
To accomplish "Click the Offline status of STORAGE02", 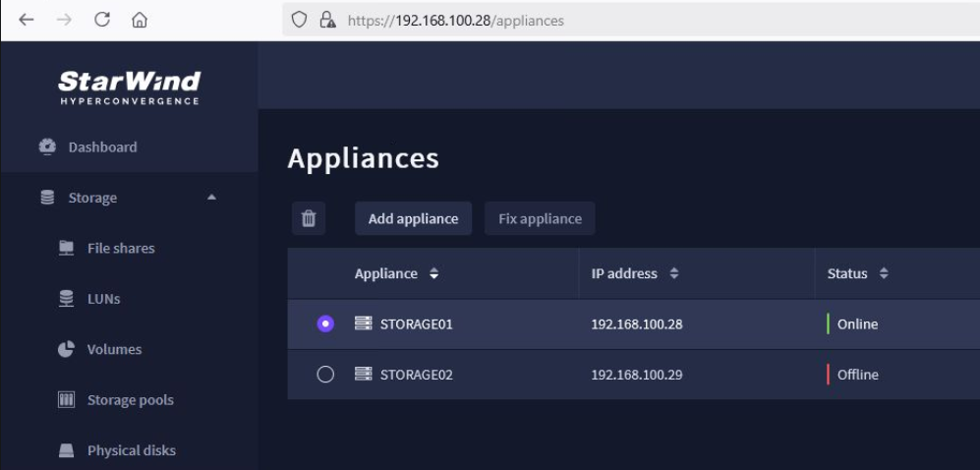I will click(x=857, y=375).
